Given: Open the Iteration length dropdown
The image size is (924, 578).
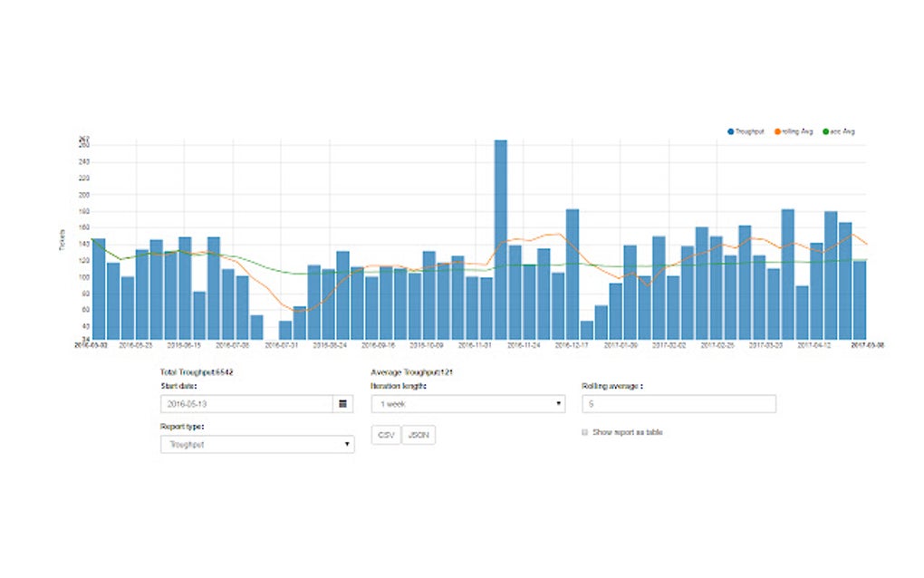Looking at the screenshot, I should pos(468,404).
